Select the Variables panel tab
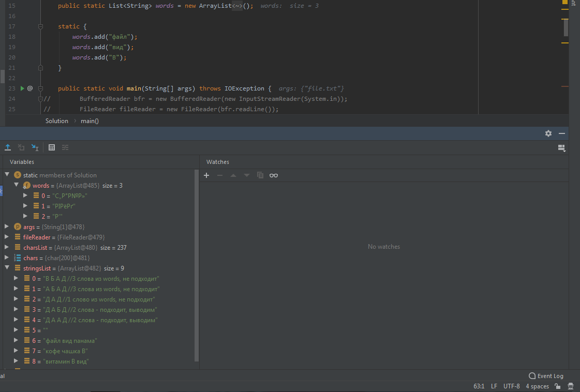 pyautogui.click(x=22, y=162)
